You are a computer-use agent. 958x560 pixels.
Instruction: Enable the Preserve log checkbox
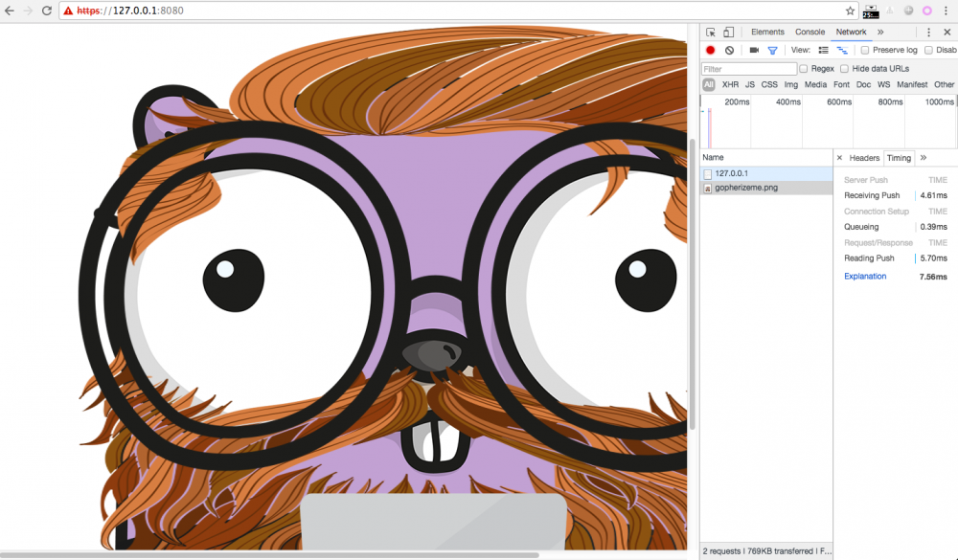865,50
